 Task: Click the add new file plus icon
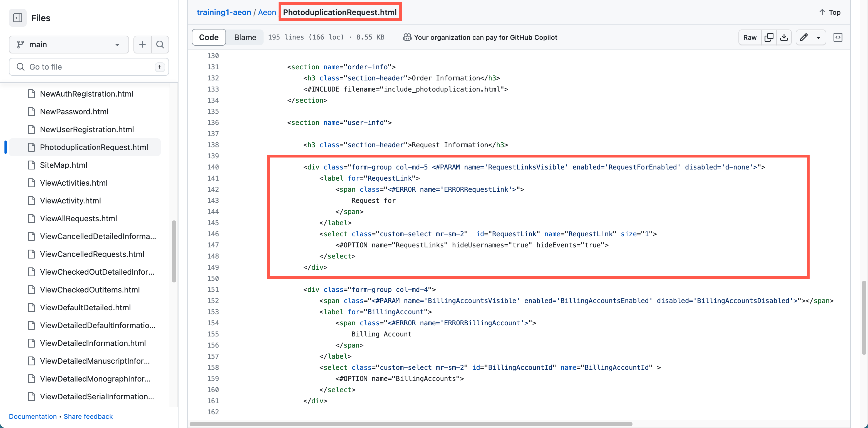point(143,44)
